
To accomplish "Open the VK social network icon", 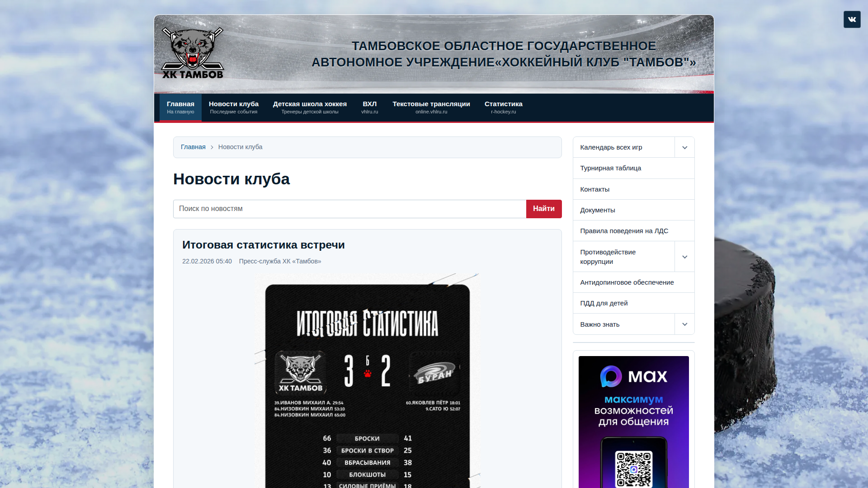I will pos(852,19).
